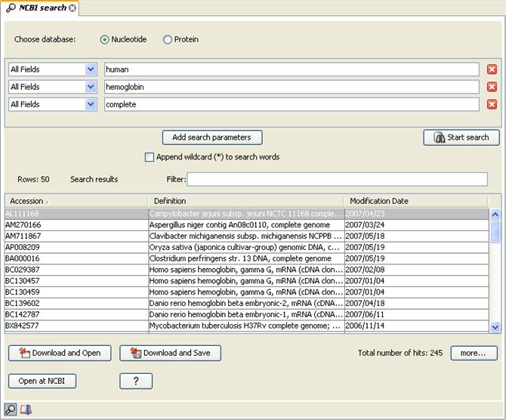Select row AP008209

247,247
